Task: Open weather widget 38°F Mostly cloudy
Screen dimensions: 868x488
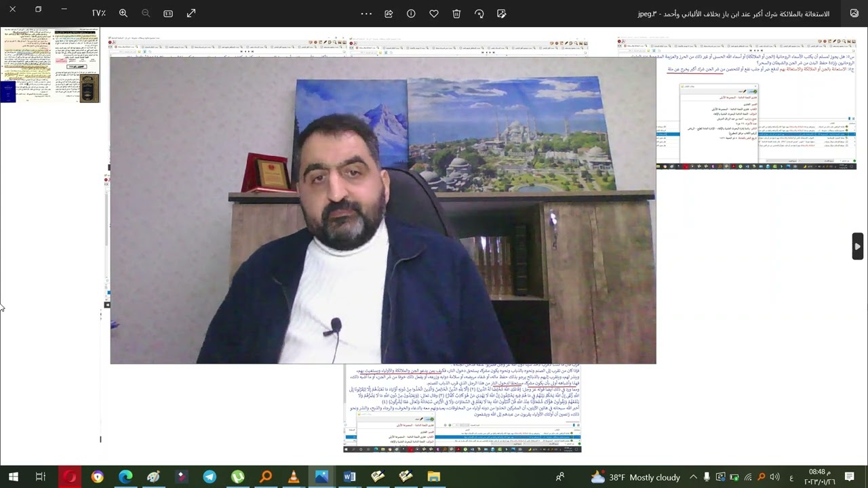Action: [635, 477]
